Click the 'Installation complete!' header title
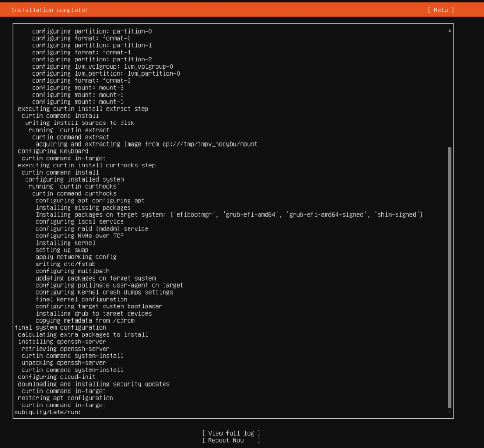Viewport: 484px width, 448px height. 50,10
